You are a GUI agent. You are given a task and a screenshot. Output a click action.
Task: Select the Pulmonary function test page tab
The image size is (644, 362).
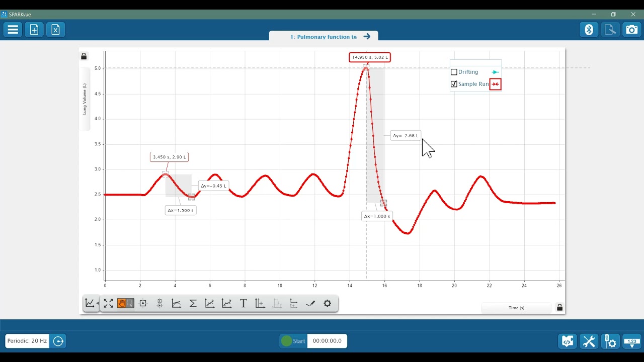tap(324, 36)
